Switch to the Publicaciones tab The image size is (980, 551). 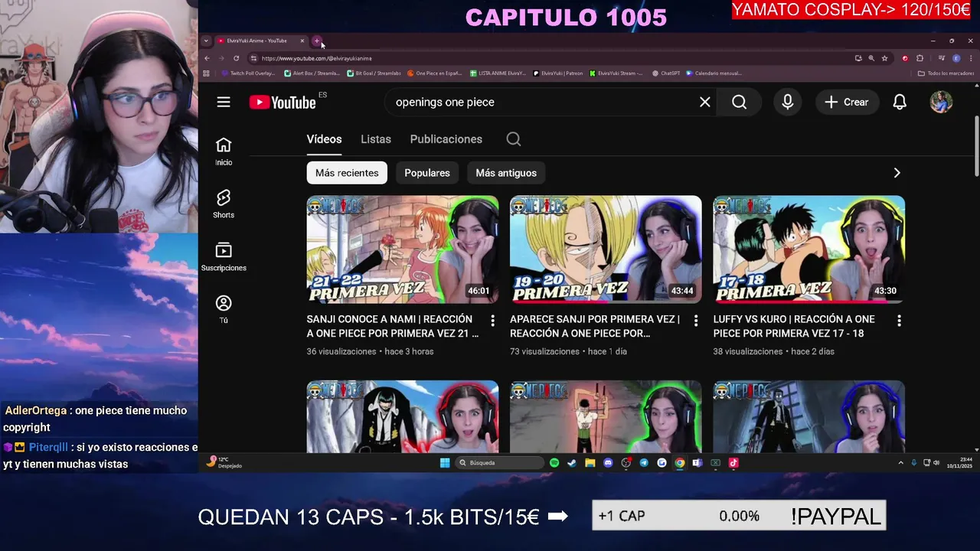(x=446, y=139)
